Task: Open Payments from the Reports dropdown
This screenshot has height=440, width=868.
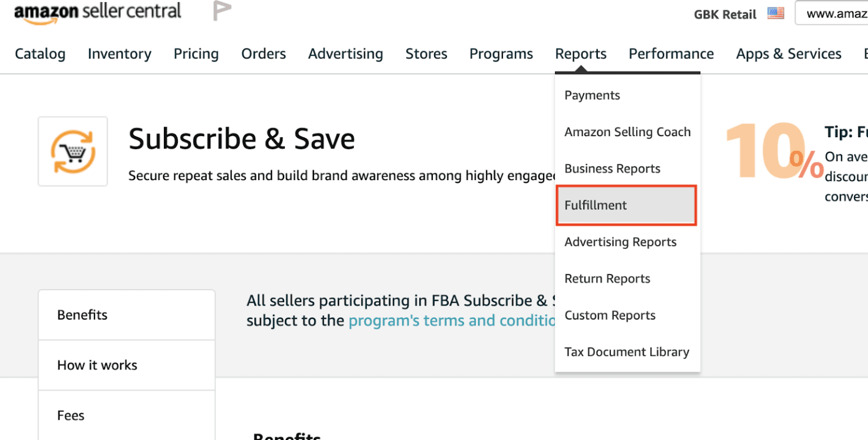Action: (592, 95)
